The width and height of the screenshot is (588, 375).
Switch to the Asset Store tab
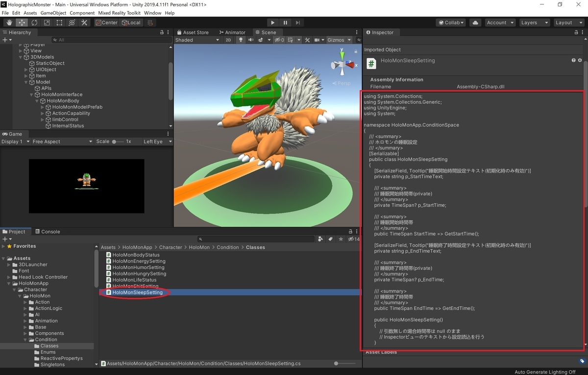coord(192,32)
